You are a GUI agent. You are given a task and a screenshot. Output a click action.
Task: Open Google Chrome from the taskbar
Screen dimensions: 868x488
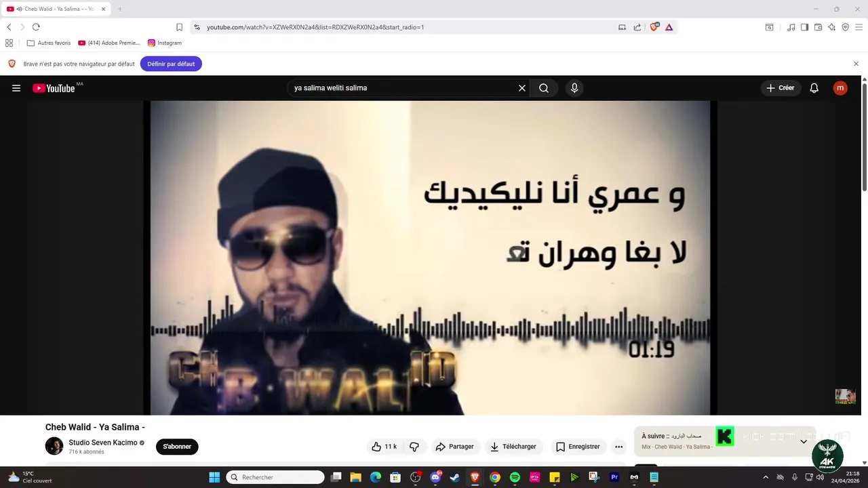[x=495, y=477]
